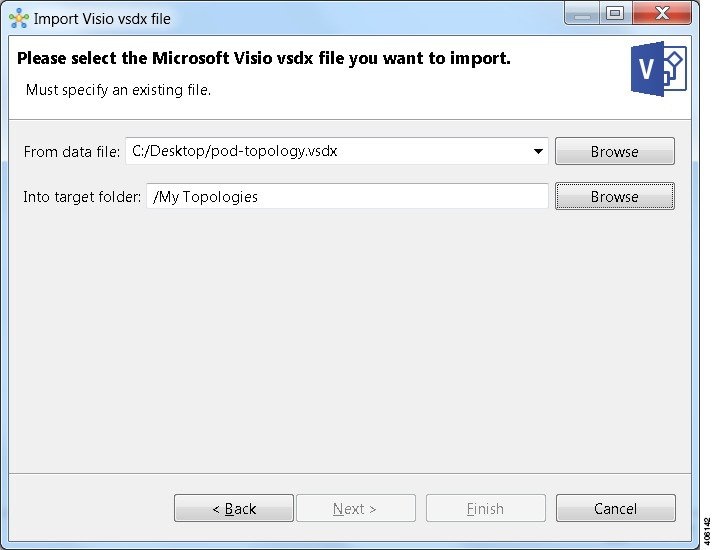The image size is (720, 550).
Task: Browse for the target folder
Action: click(614, 197)
